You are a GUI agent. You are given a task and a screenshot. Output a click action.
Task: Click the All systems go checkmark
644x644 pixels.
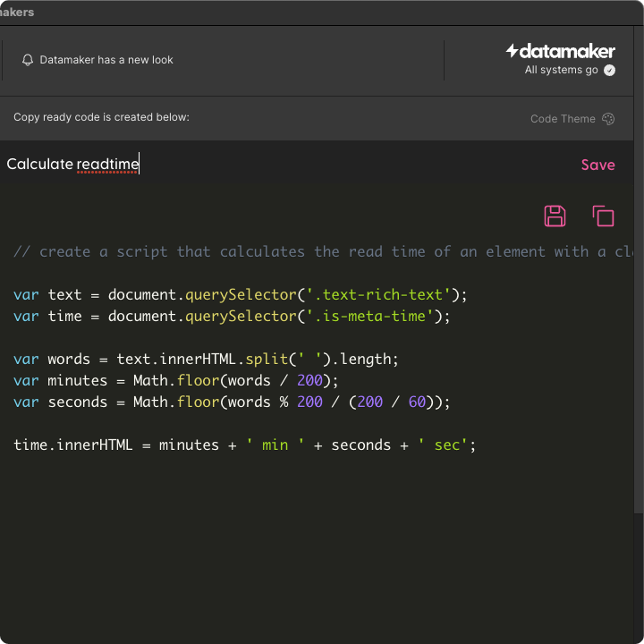609,71
